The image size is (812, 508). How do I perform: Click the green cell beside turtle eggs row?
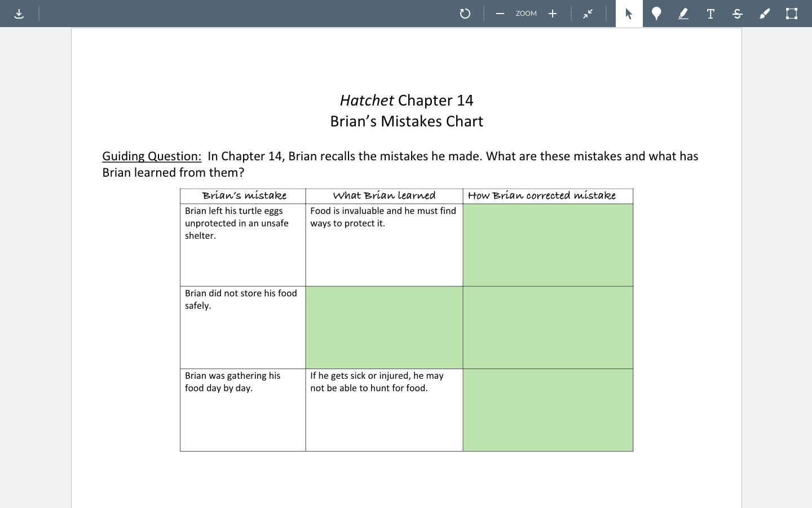548,245
